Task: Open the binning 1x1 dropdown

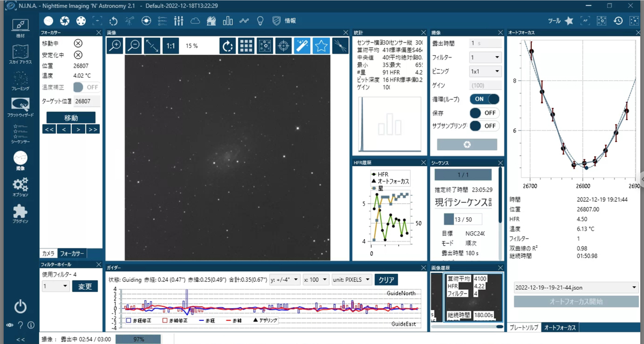Action: (485, 71)
